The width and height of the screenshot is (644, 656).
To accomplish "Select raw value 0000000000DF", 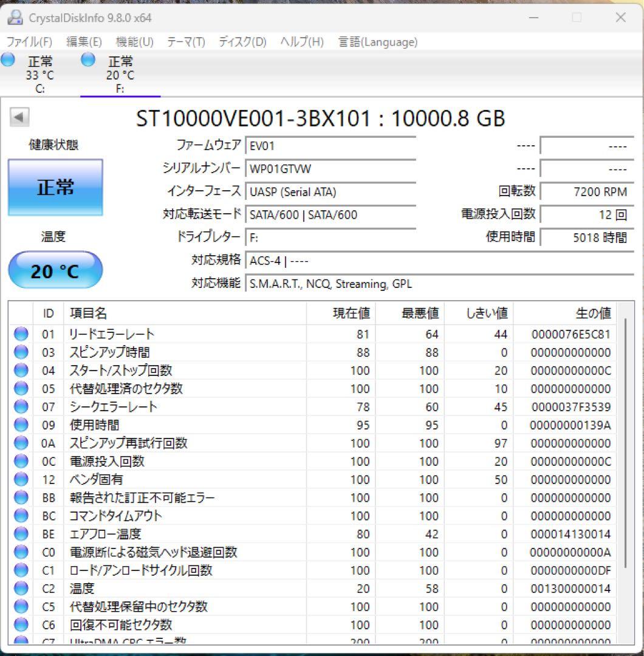I will 570,570.
